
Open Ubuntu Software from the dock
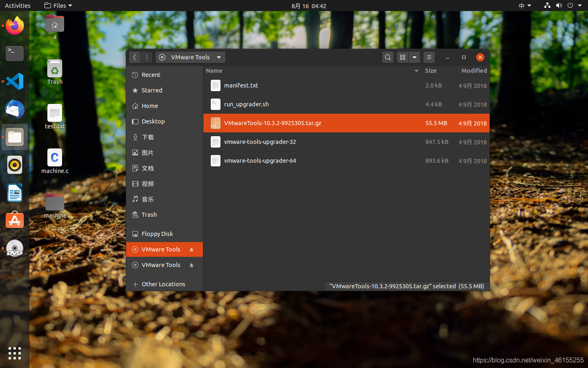click(x=15, y=220)
